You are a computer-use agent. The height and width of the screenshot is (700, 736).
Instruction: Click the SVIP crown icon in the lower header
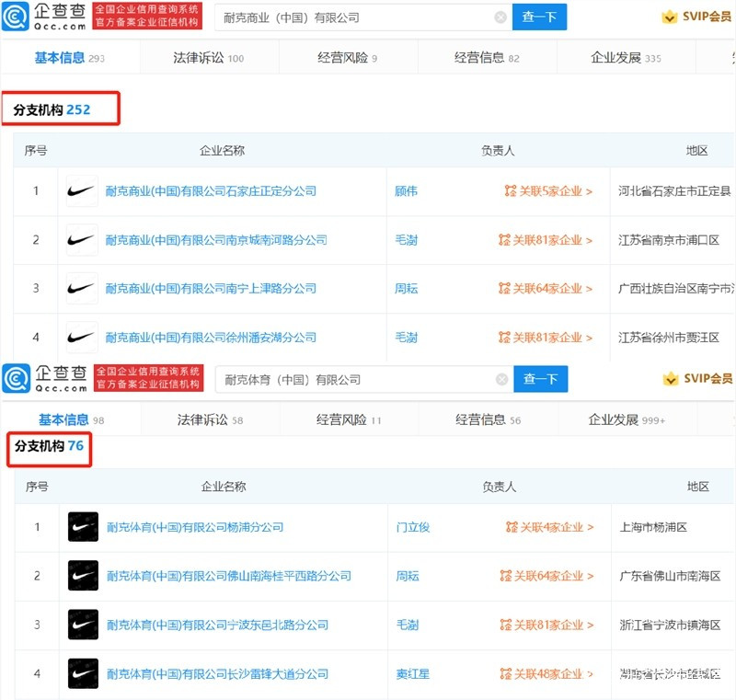(671, 379)
